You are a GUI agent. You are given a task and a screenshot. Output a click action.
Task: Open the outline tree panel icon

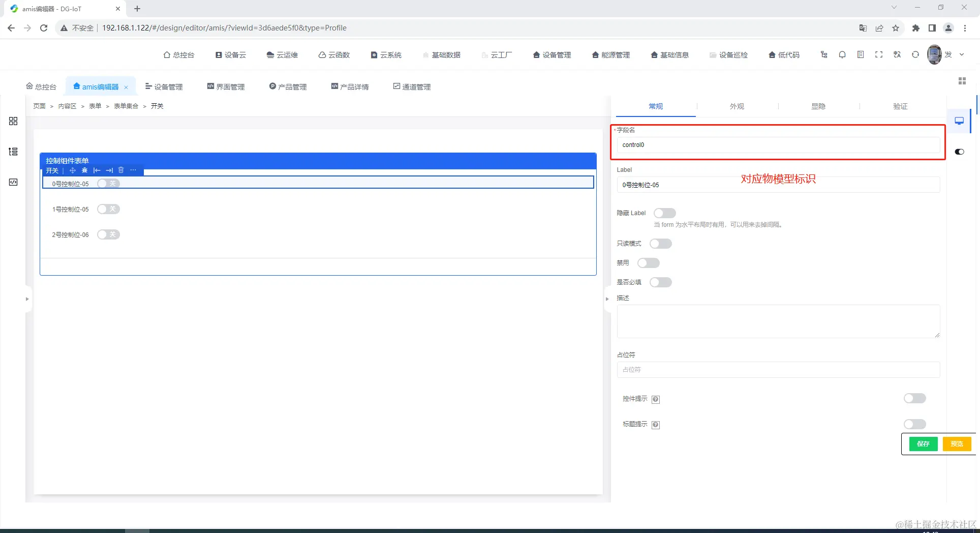(x=13, y=152)
